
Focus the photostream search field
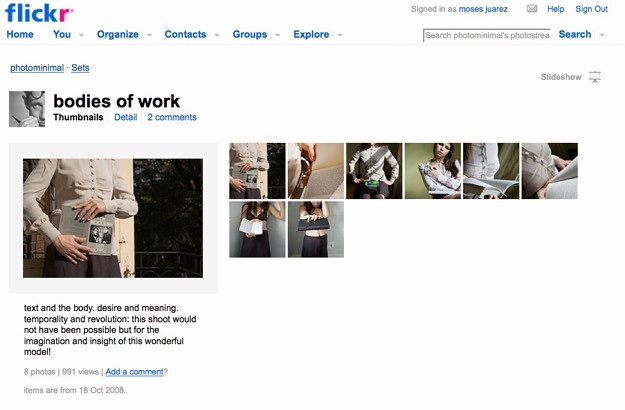click(x=487, y=35)
